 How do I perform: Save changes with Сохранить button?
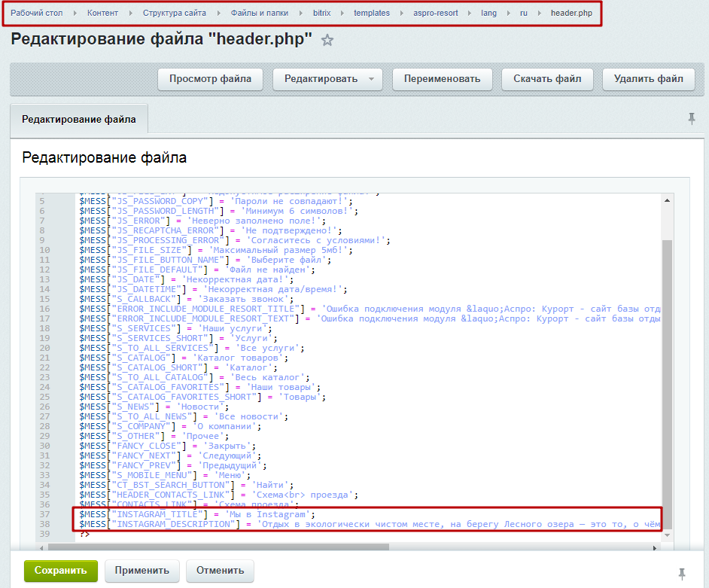click(x=61, y=571)
